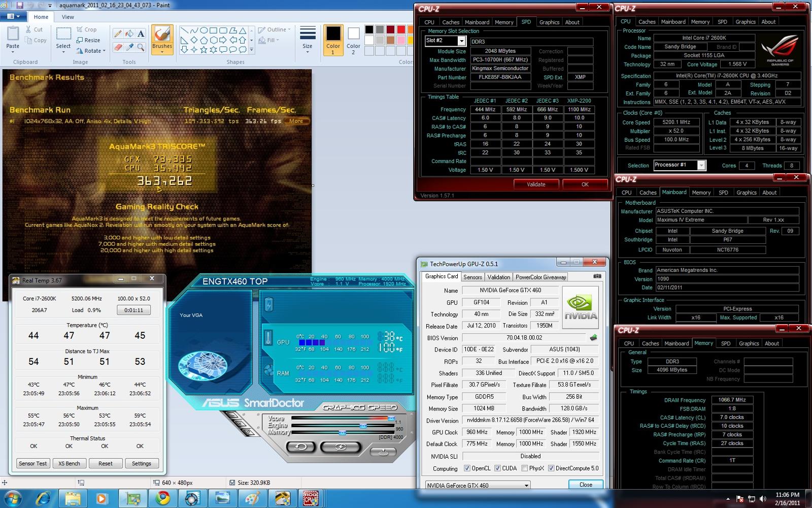Select the Color picker eyedropper tool
This screenshot has height=508, width=812.
129,47
